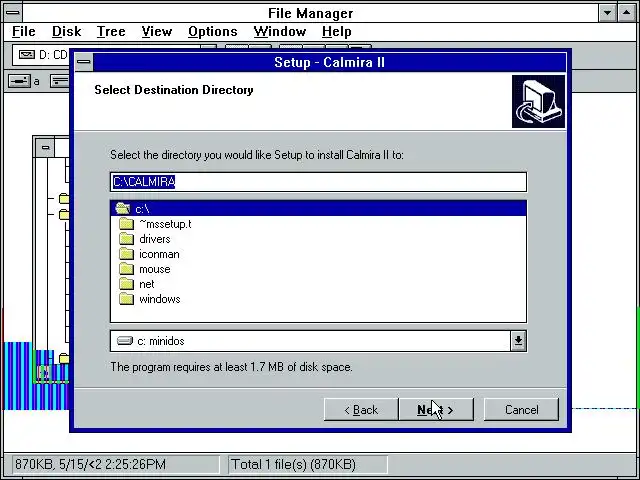640x480 pixels.
Task: Click the mouse folder icon
Action: [x=127, y=269]
